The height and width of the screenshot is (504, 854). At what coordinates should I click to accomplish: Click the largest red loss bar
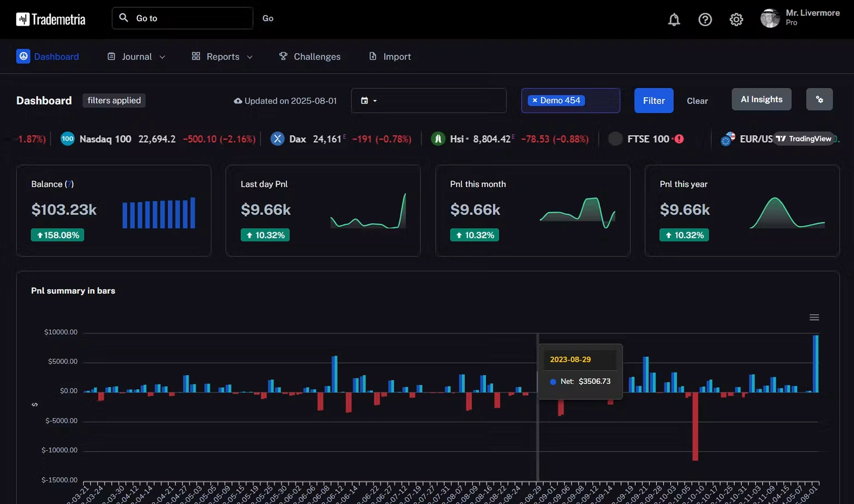pos(695,426)
